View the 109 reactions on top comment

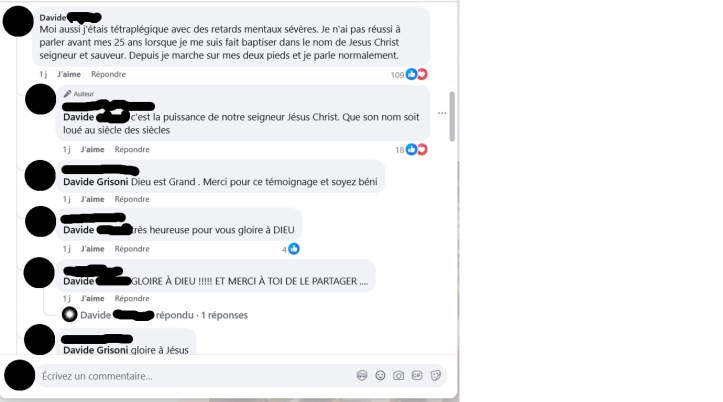point(409,74)
